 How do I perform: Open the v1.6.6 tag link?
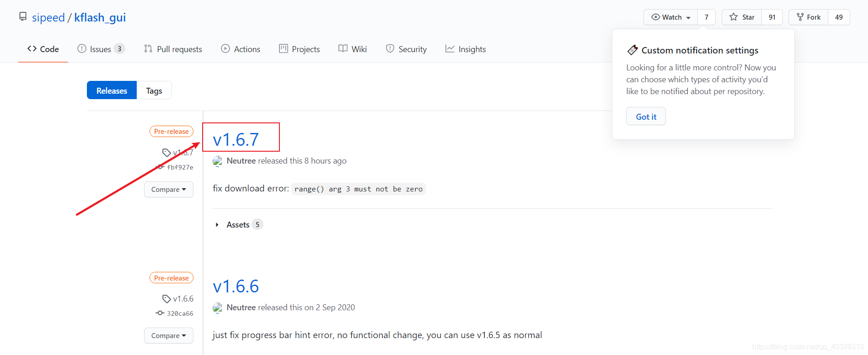[183, 299]
